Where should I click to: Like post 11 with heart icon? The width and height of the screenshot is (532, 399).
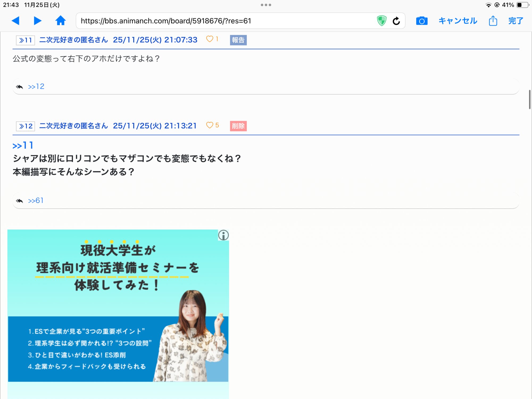[x=210, y=39]
